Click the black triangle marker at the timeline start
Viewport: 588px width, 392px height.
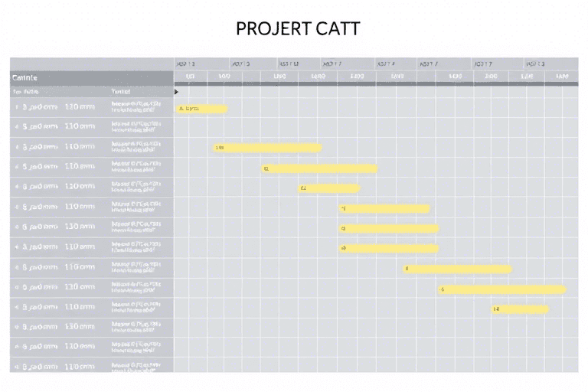176,92
